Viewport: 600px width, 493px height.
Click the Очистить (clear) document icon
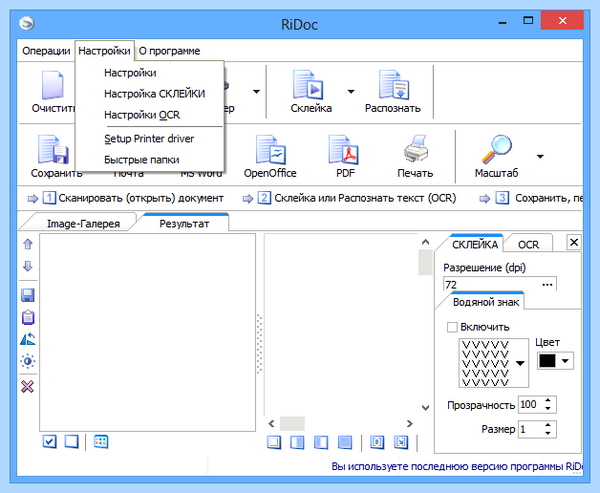pyautogui.click(x=52, y=85)
